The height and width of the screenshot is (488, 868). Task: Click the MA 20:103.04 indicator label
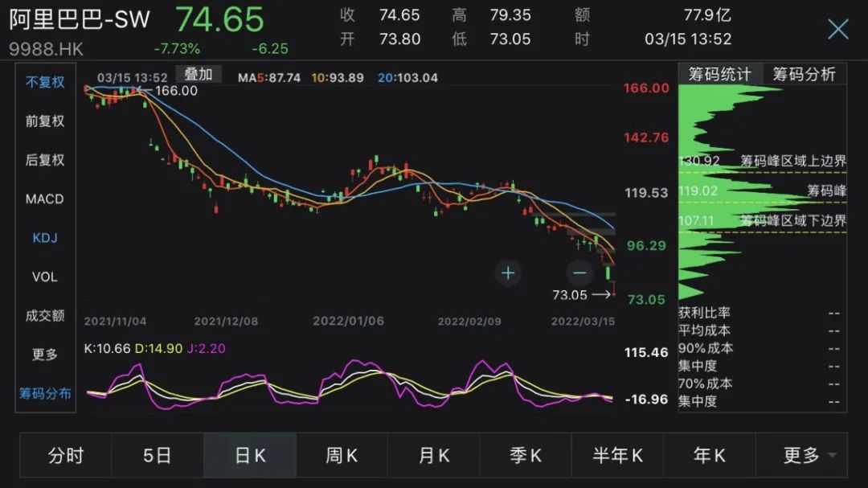click(x=407, y=77)
